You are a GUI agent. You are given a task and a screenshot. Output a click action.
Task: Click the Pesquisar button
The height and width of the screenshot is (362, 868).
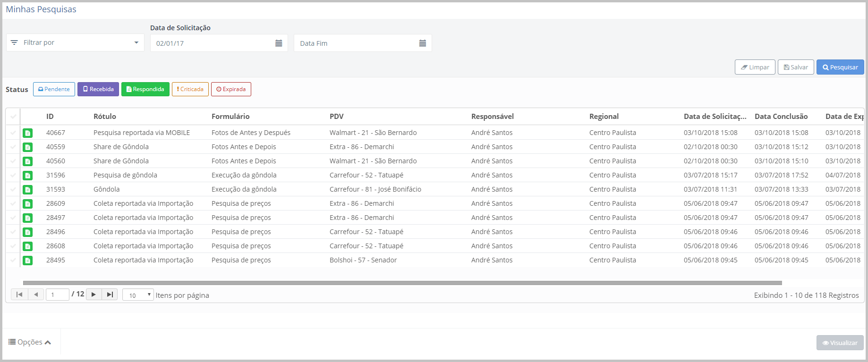click(x=840, y=67)
